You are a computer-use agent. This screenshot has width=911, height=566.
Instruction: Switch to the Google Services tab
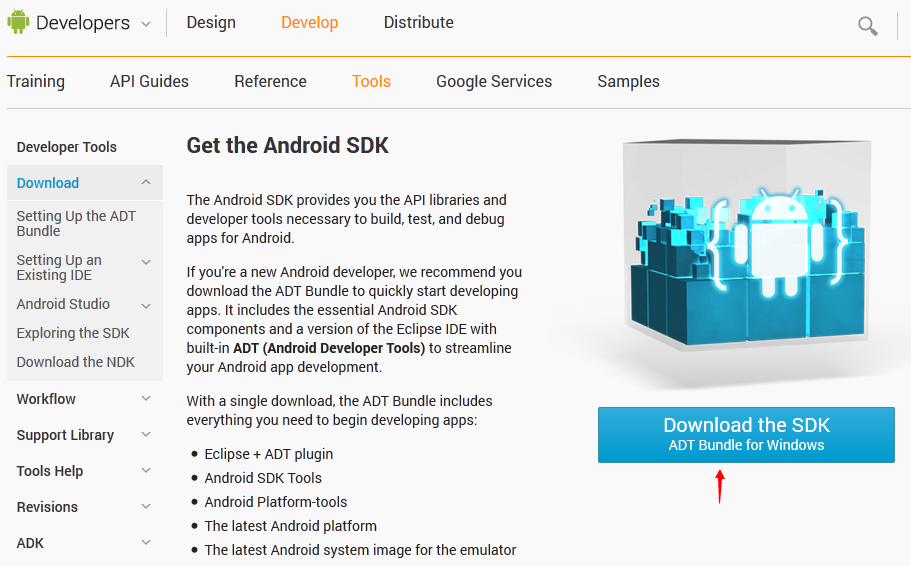click(x=494, y=81)
